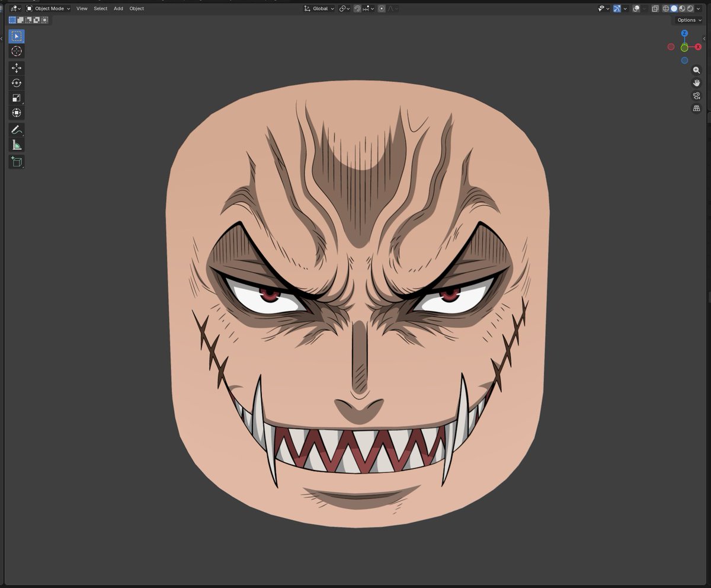This screenshot has width=711, height=588.
Task: Set selection mode to Intersect (fifth icon)
Action: pyautogui.click(x=44, y=20)
